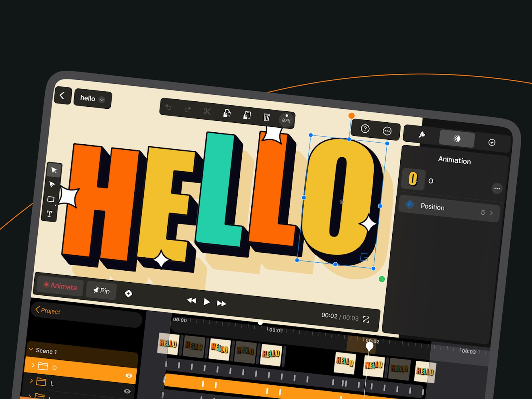Toggle visibility of the L layer
Screen dimensions: 532x399
(x=127, y=391)
